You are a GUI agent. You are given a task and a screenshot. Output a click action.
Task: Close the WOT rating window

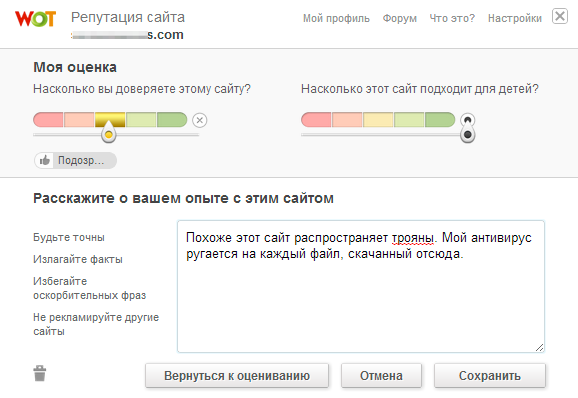pos(560,16)
